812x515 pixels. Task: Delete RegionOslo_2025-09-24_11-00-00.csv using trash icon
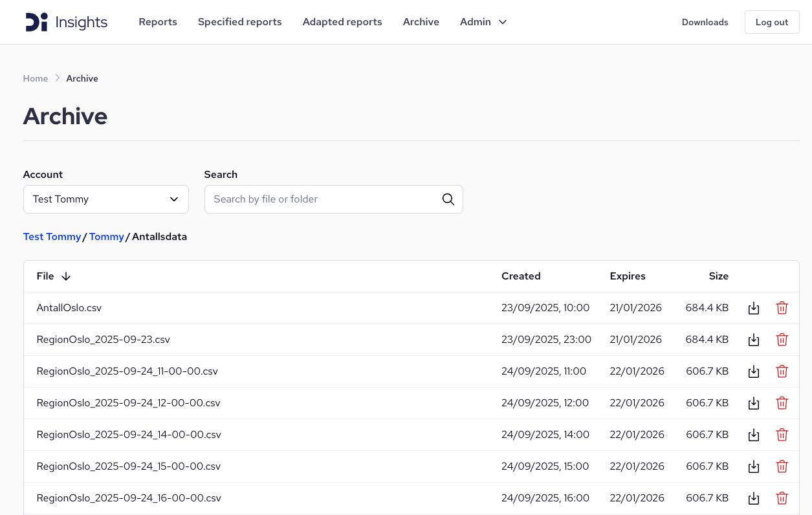click(782, 371)
